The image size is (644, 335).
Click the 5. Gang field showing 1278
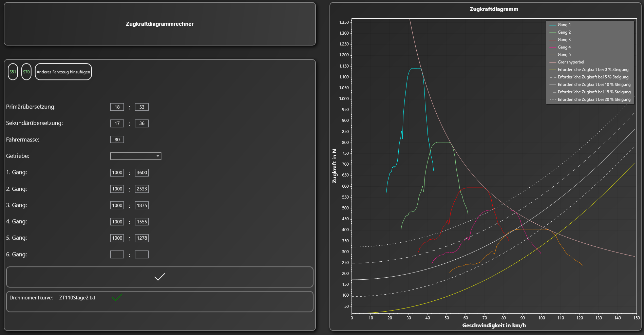click(142, 238)
